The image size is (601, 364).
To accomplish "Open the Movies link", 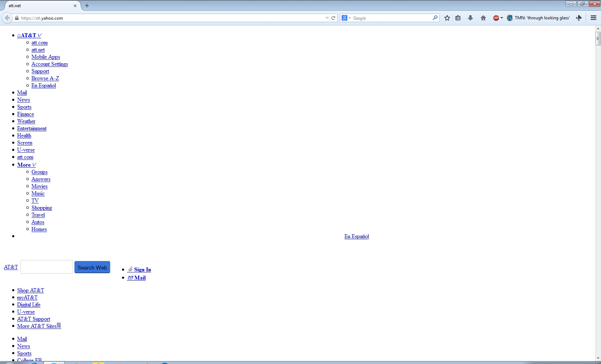I will [39, 186].
